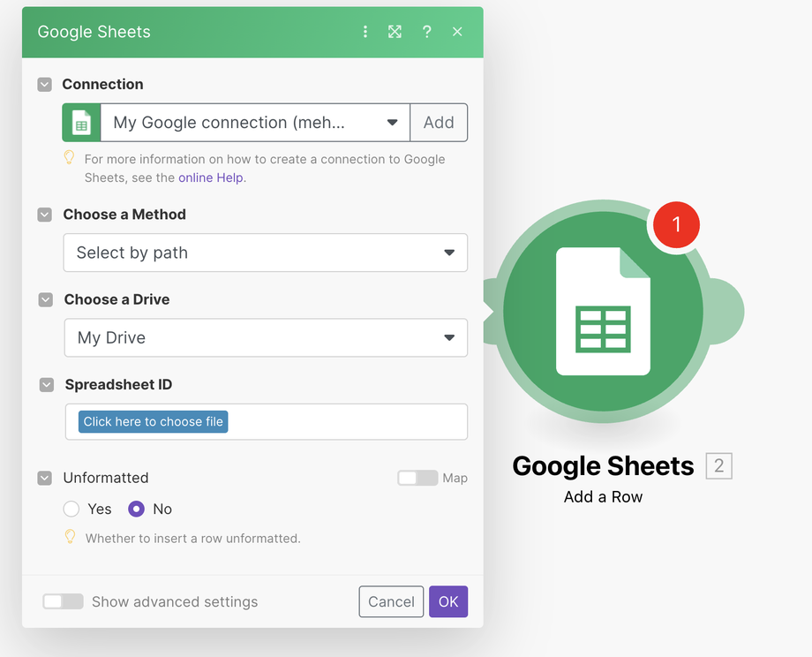
Task: Click here to choose file button
Action: [x=154, y=422]
